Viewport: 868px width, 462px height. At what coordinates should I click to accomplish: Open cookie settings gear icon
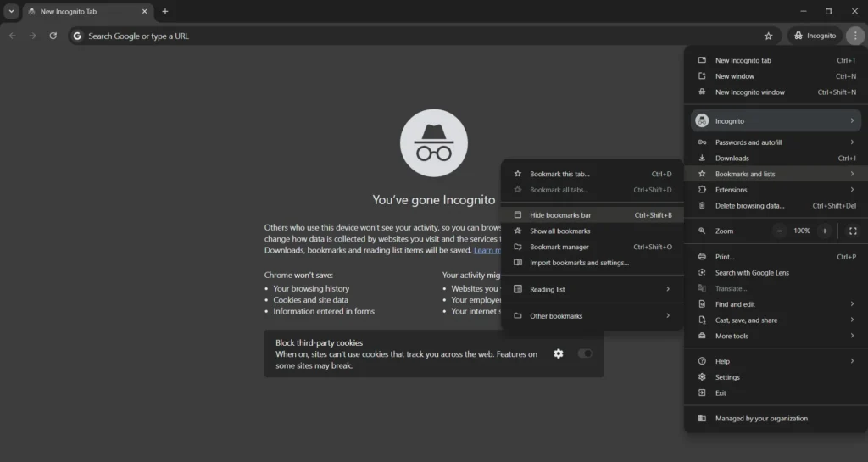[x=559, y=353]
